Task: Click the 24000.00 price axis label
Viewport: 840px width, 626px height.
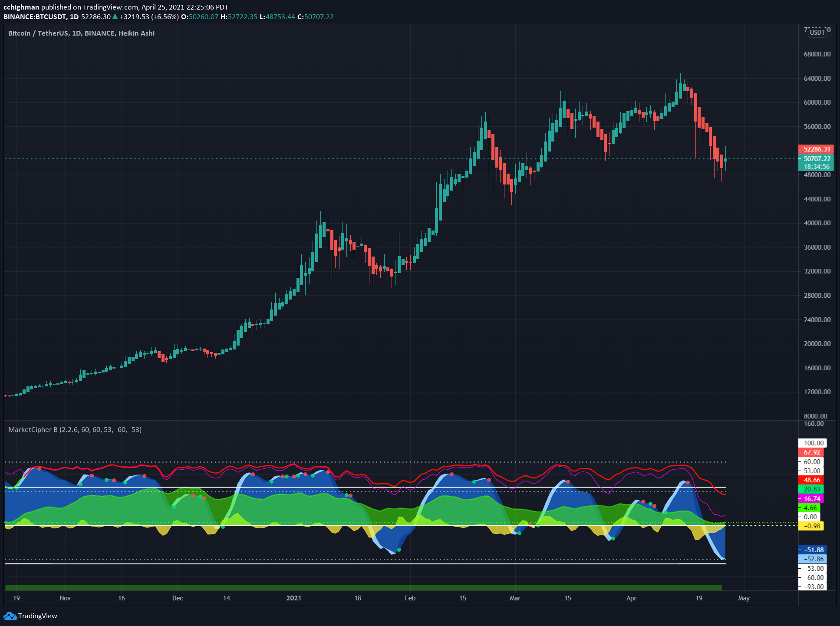Action: 817,320
